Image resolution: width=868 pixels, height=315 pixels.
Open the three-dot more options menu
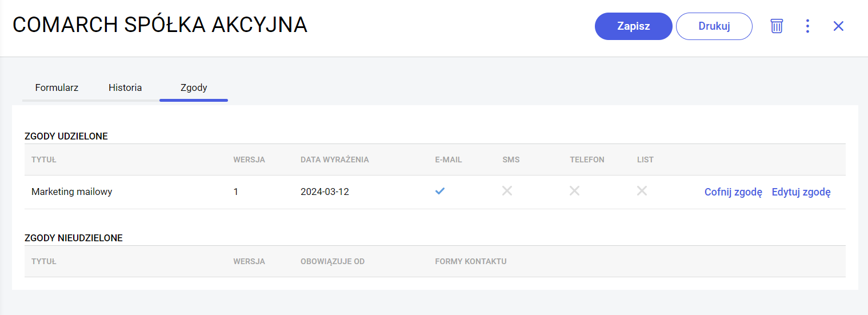tap(807, 26)
